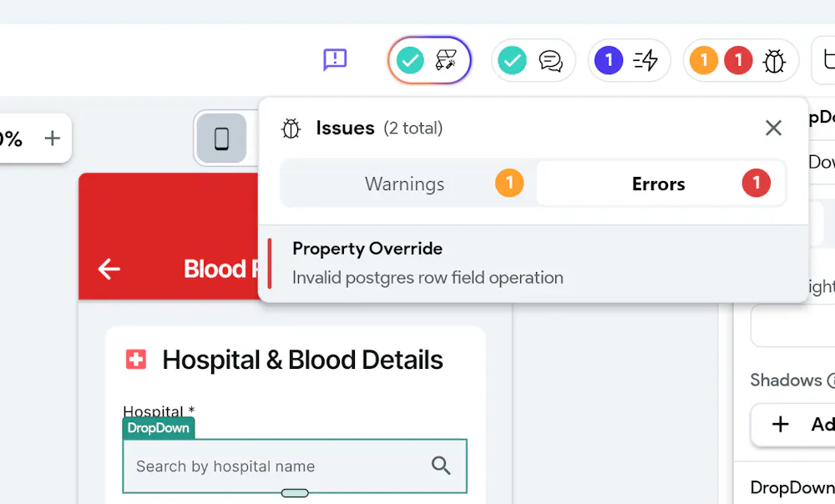Click the Search by hospital name dropdown field
The height and width of the screenshot is (504, 835).
click(x=295, y=466)
